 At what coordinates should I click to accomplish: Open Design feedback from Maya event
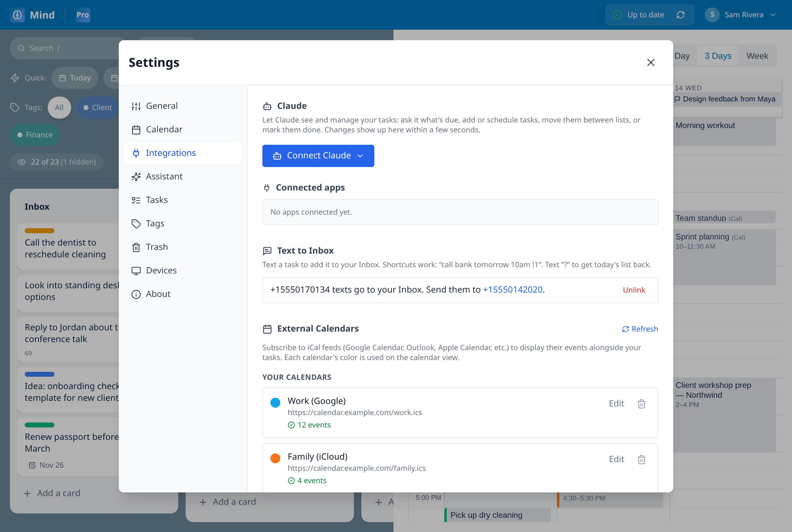pos(727,99)
